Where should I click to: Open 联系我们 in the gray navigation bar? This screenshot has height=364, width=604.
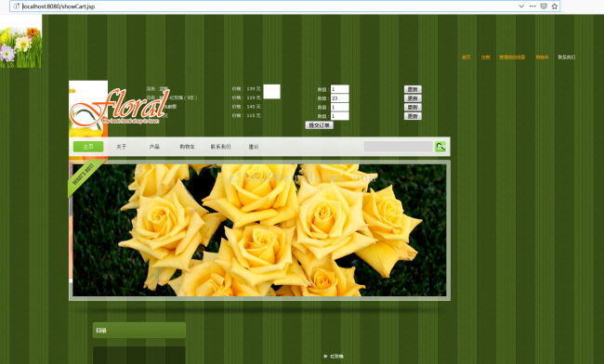(220, 147)
